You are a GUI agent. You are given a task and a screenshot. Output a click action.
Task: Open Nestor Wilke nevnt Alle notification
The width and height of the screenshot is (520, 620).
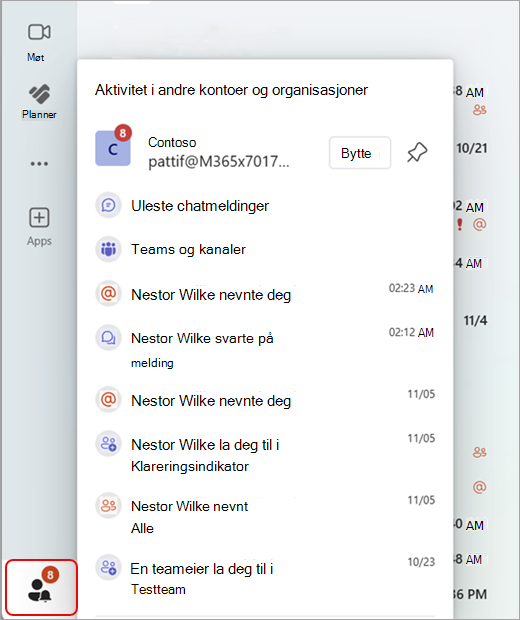coord(264,516)
